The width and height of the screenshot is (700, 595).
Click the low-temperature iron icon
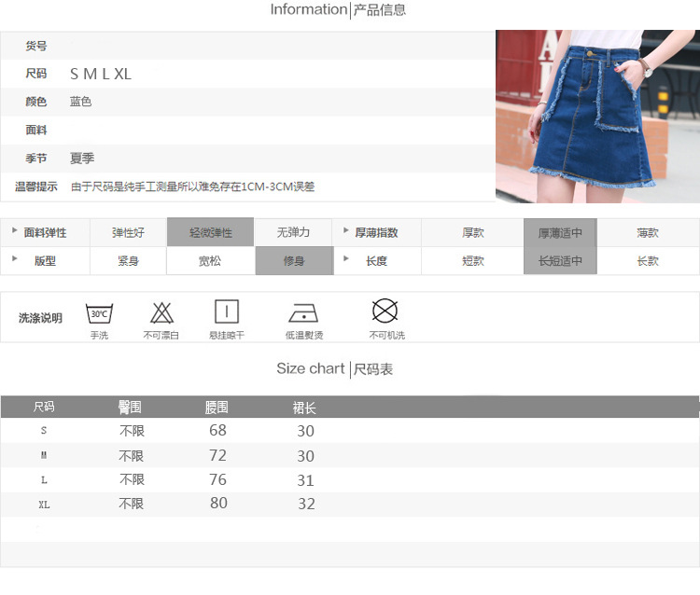[304, 312]
